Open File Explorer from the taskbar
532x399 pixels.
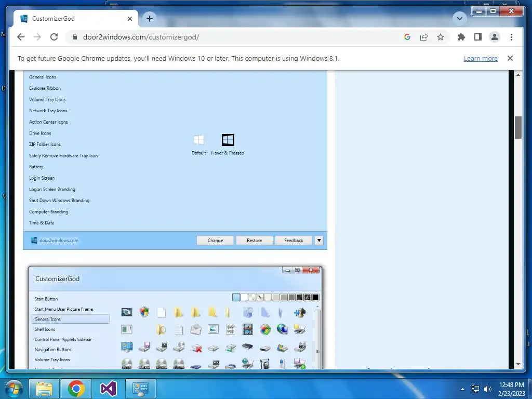(x=44, y=389)
